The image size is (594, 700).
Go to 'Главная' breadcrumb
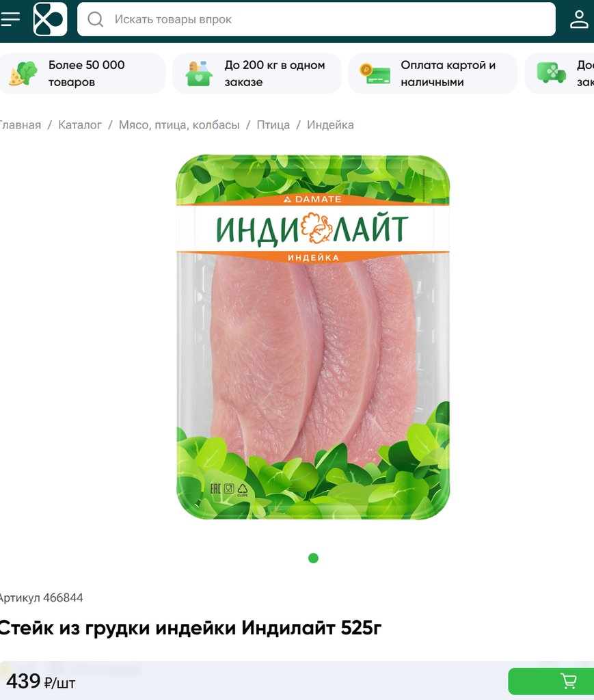coord(20,125)
